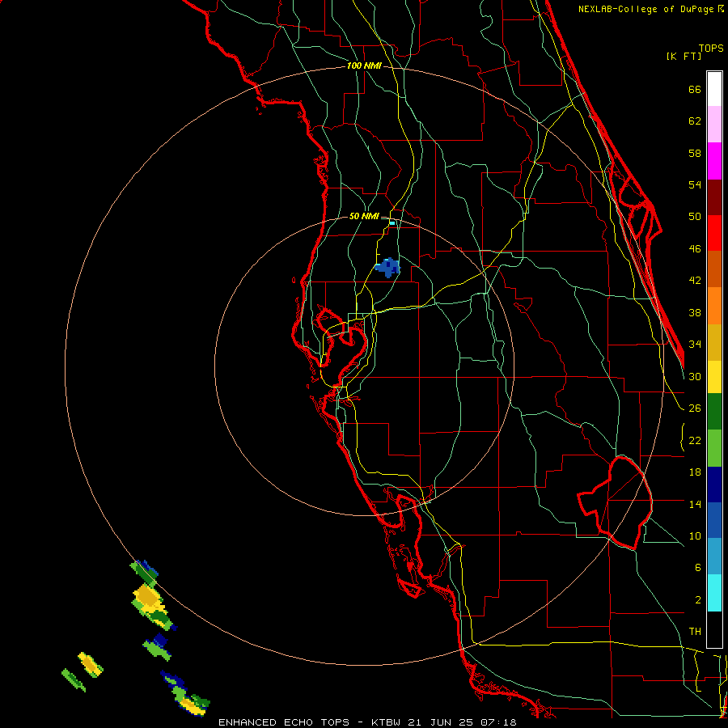Click the 46 legend value
This screenshot has height=728, width=728.
tap(695, 249)
